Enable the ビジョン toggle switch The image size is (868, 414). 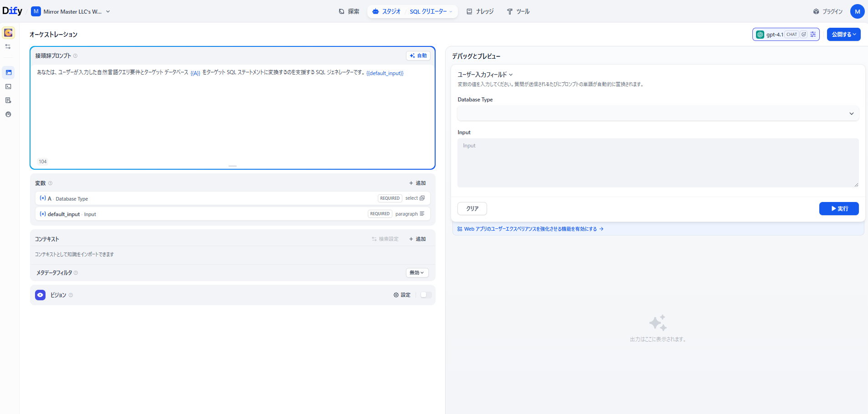[x=426, y=295]
